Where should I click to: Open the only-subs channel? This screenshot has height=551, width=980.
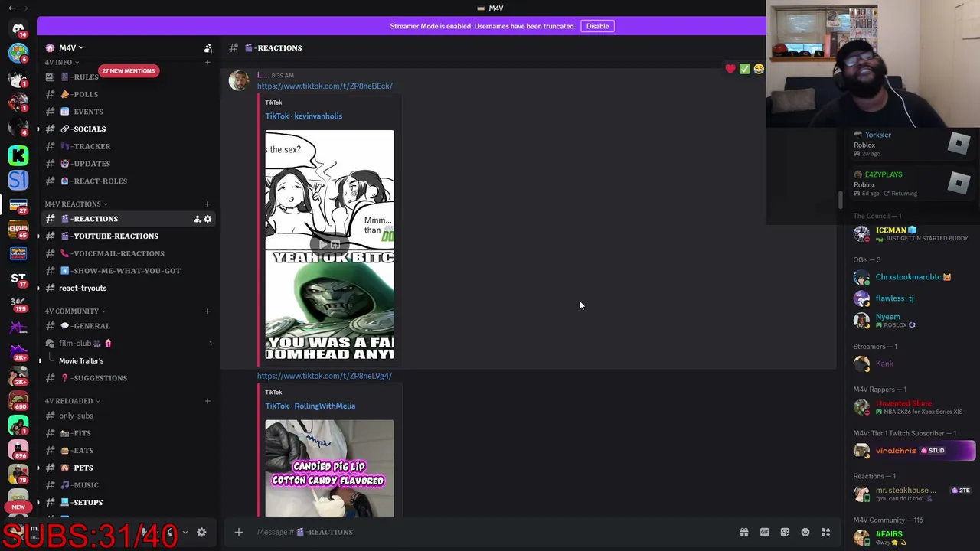128,416
